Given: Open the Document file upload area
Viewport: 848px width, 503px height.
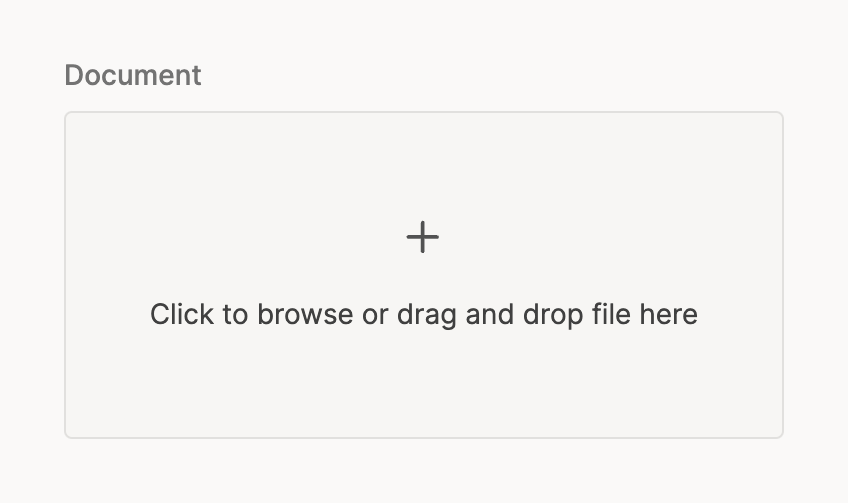Looking at the screenshot, I should [x=423, y=275].
